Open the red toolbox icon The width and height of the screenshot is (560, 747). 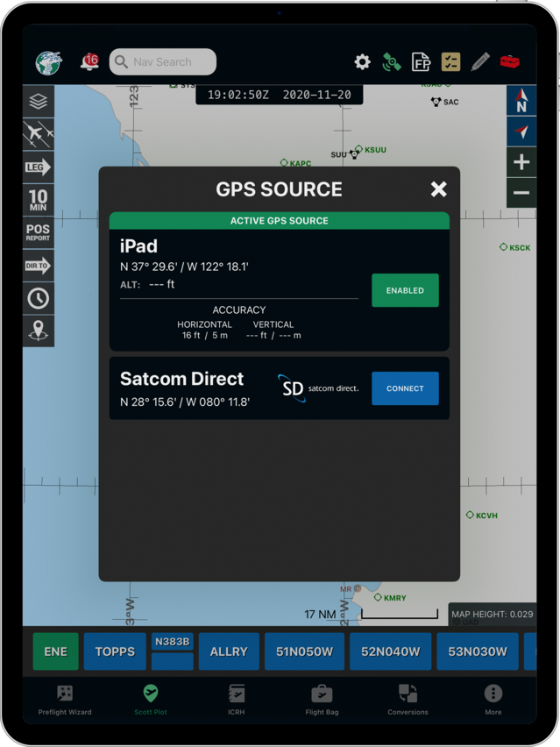pos(509,62)
